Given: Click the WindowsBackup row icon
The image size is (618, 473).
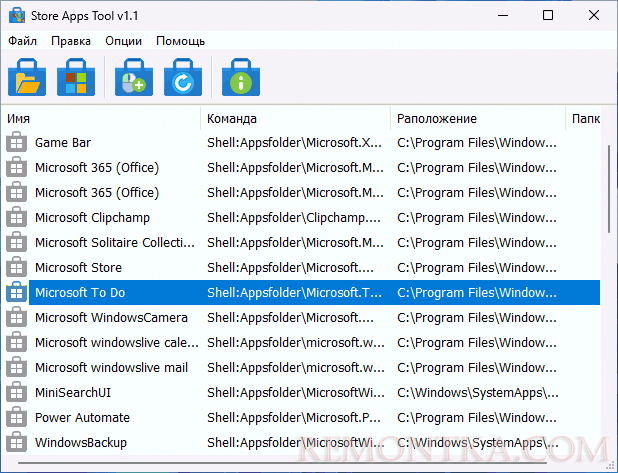Looking at the screenshot, I should 17,442.
